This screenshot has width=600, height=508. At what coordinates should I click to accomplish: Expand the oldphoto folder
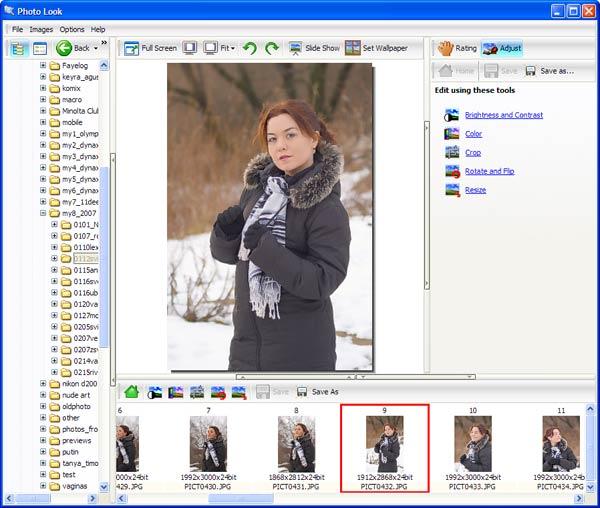coord(43,406)
